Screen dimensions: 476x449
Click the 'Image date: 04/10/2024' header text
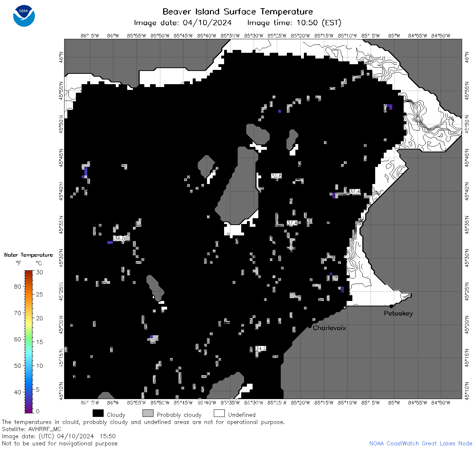(183, 23)
